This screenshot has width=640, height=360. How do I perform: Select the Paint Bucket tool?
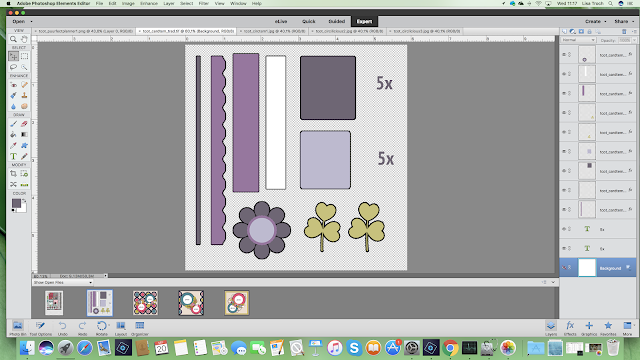pos(13,134)
